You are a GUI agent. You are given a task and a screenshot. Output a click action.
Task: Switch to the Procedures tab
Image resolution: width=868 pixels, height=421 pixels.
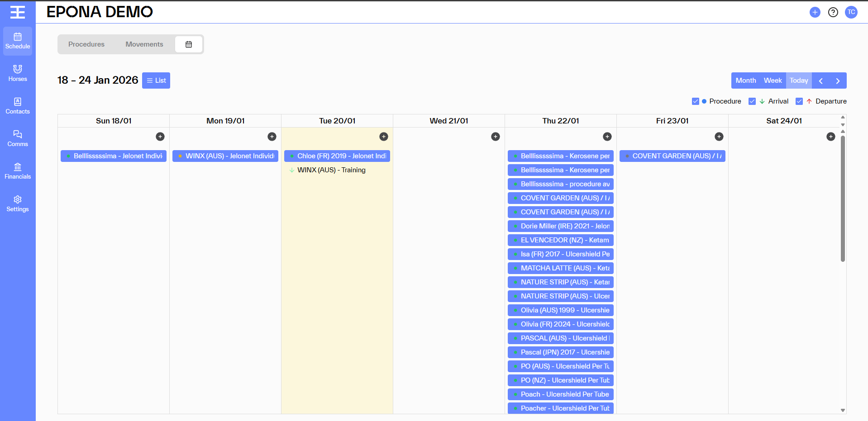86,44
